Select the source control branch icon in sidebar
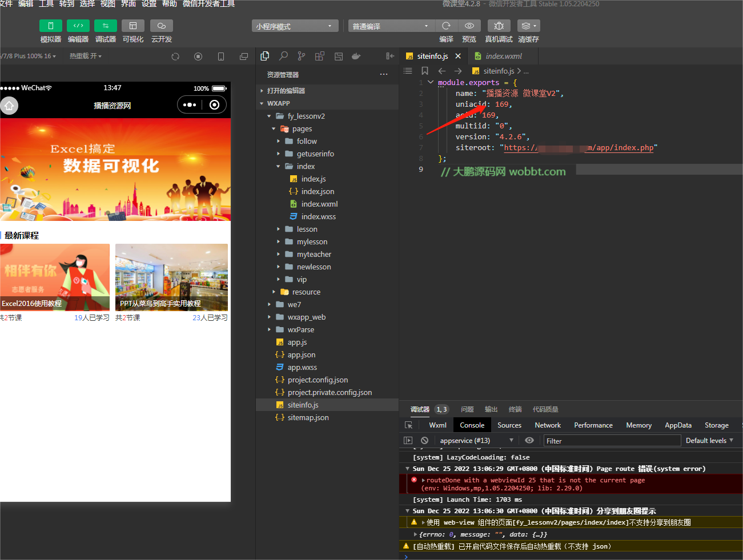 [301, 56]
